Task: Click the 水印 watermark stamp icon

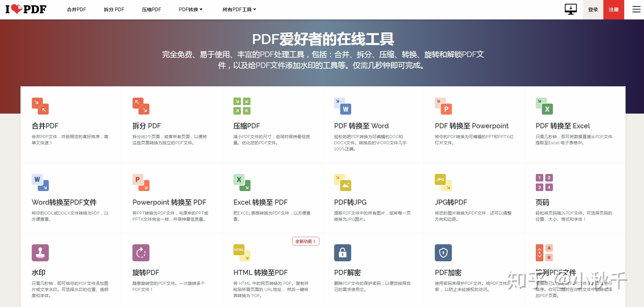Action: pos(40,253)
